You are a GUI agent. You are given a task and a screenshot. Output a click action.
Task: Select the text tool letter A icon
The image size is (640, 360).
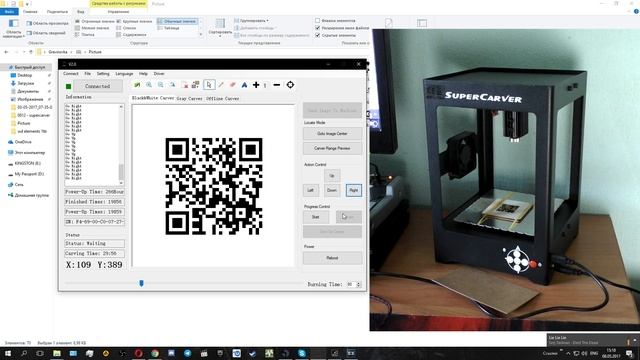coord(244,85)
